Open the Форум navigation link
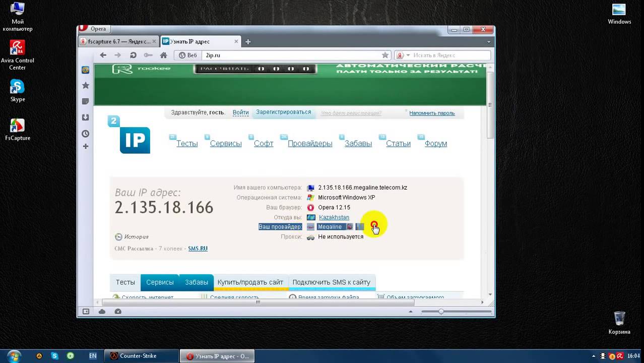Viewport: 644px width, 363px height. point(436,144)
